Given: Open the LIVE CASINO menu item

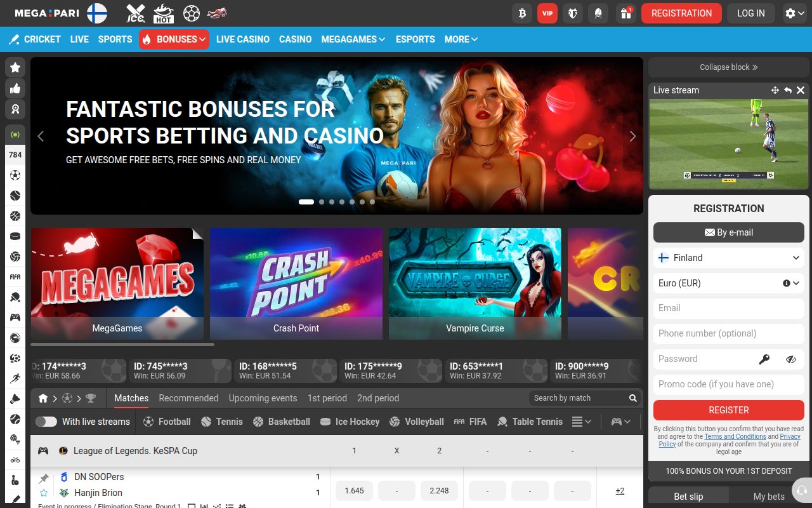Looking at the screenshot, I should click(x=243, y=39).
